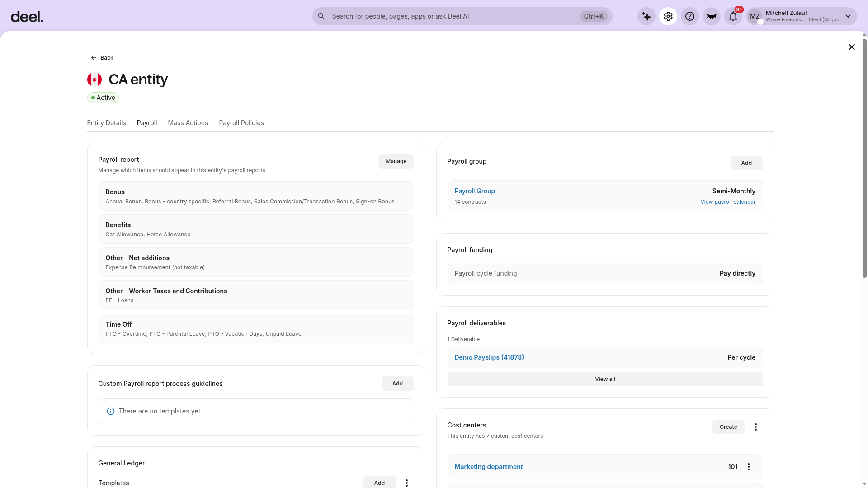Click Other - Worker Taxes and Contributions row
The width and height of the screenshot is (868, 488).
[x=256, y=295]
